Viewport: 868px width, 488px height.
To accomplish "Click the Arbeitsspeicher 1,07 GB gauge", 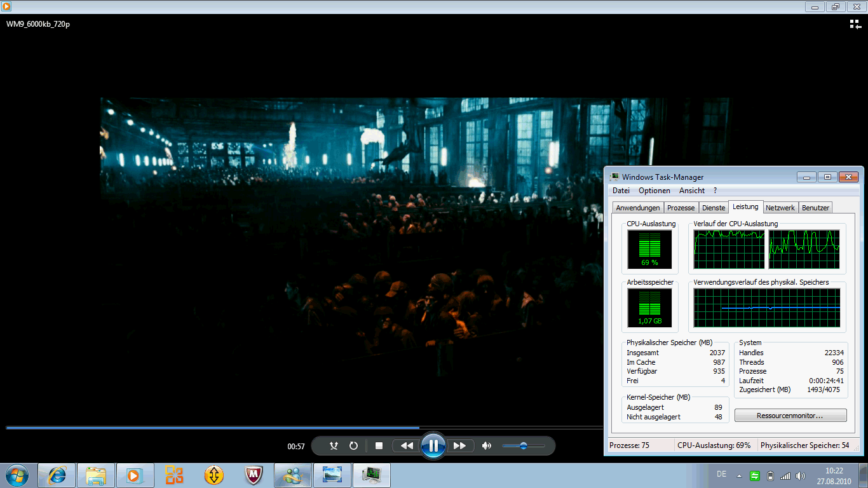I will pos(649,308).
